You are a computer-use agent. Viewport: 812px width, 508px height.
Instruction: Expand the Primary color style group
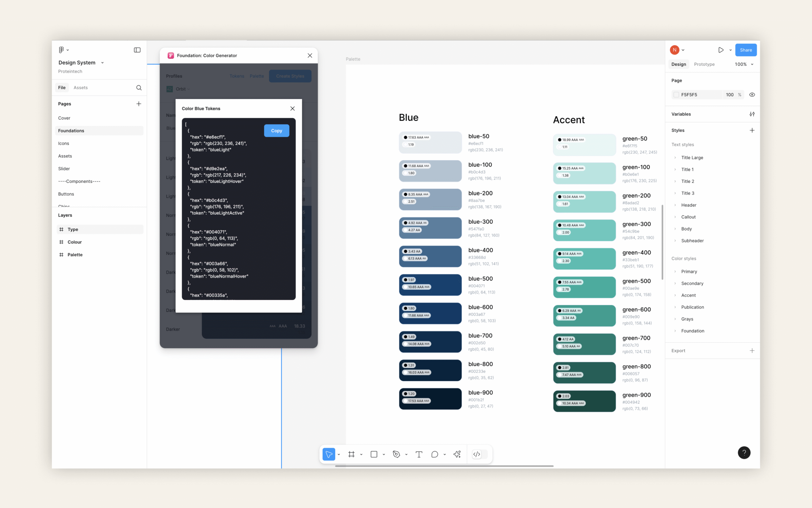click(x=675, y=271)
